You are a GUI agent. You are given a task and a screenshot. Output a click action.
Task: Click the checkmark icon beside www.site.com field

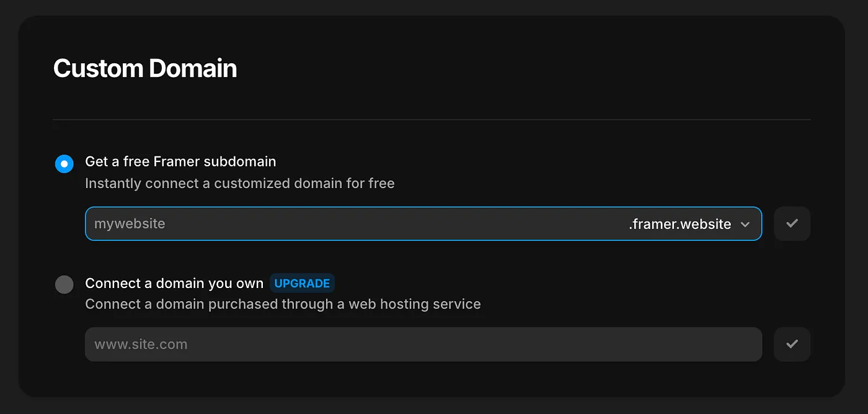(x=792, y=344)
